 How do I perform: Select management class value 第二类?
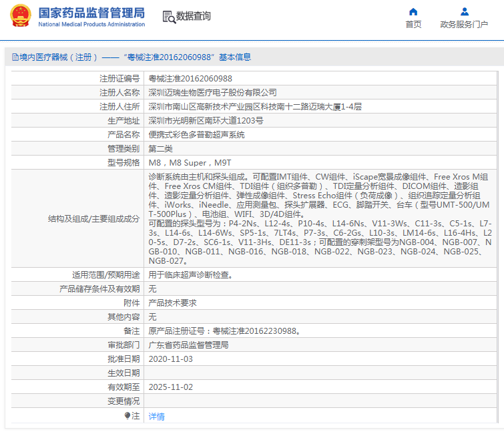(160, 149)
